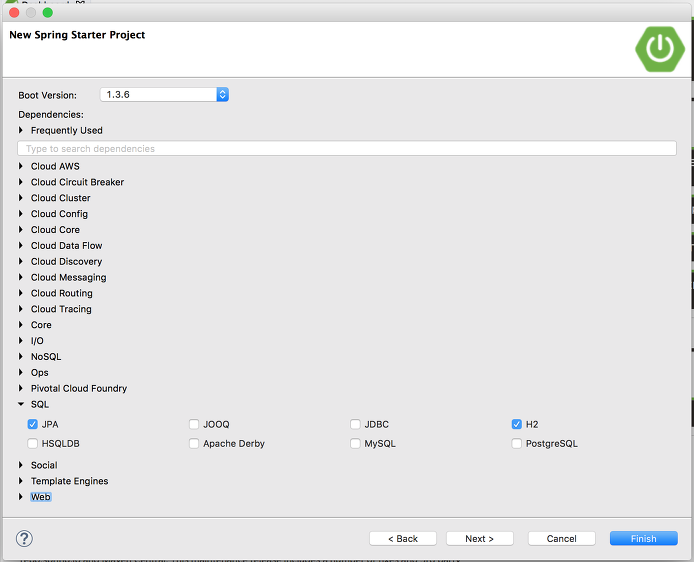Viewport: 694px width, 562px height.
Task: Expand the Cloud AWS triangle
Action: coord(20,166)
